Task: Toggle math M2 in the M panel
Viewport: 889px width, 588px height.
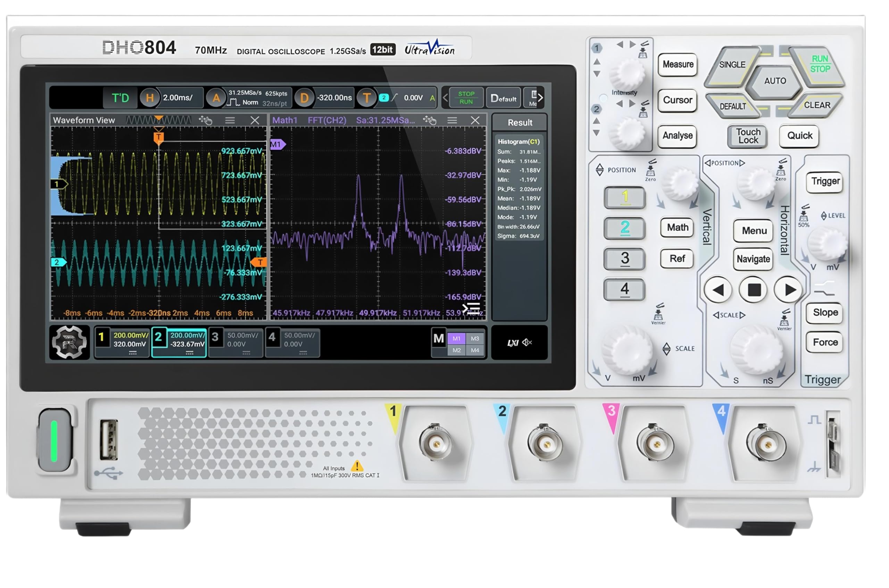Action: pyautogui.click(x=457, y=350)
